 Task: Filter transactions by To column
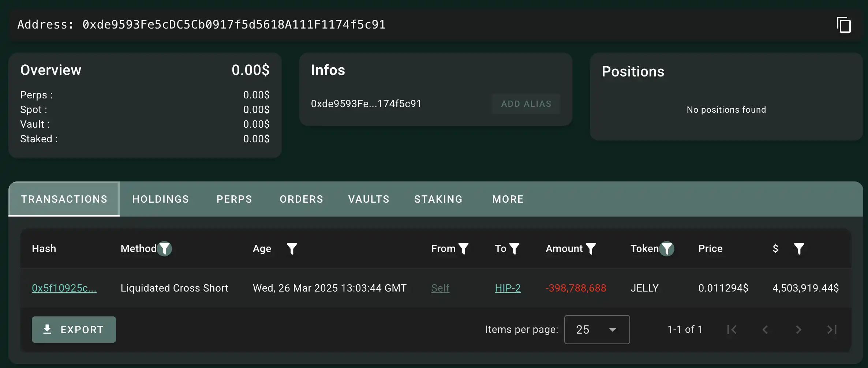[x=514, y=249]
